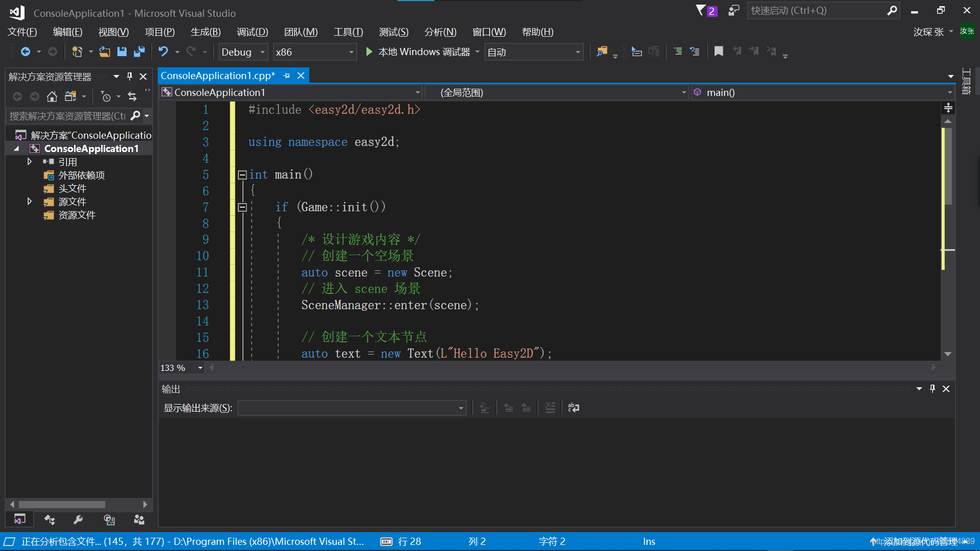Image resolution: width=980 pixels, height=551 pixels.
Task: Toggle the pin on ConsoleApplication1.cpp tab
Action: click(286, 75)
